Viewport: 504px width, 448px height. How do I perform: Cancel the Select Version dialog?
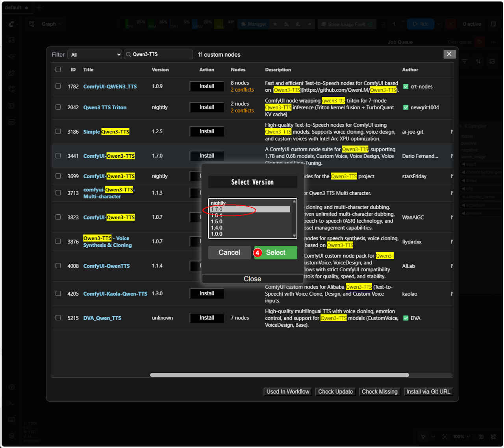[229, 253]
